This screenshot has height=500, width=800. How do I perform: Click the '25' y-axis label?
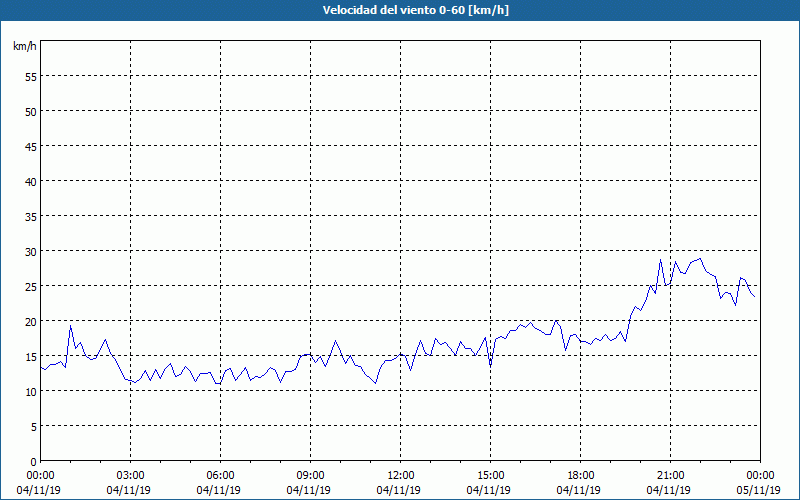[x=31, y=286]
